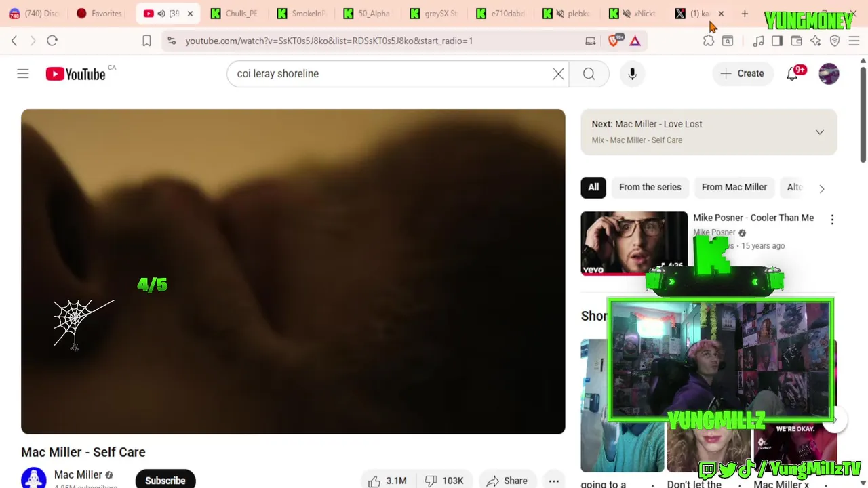
Task: Switch to the Favorites tab
Action: pos(99,14)
